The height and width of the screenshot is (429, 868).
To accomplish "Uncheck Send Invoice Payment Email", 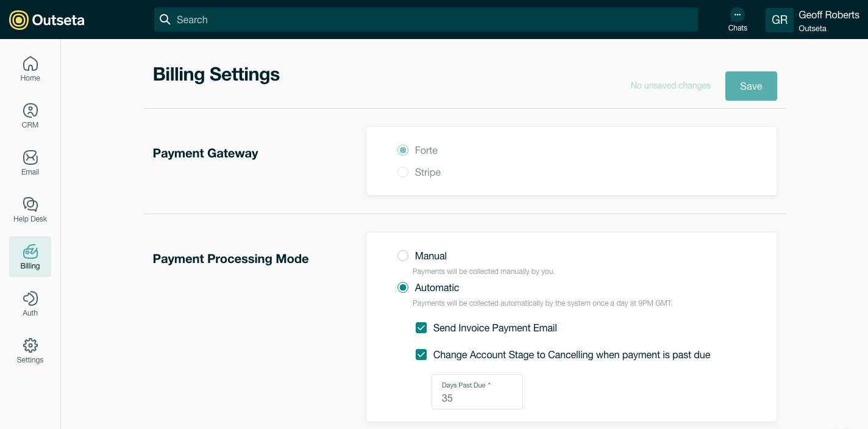I will [421, 328].
